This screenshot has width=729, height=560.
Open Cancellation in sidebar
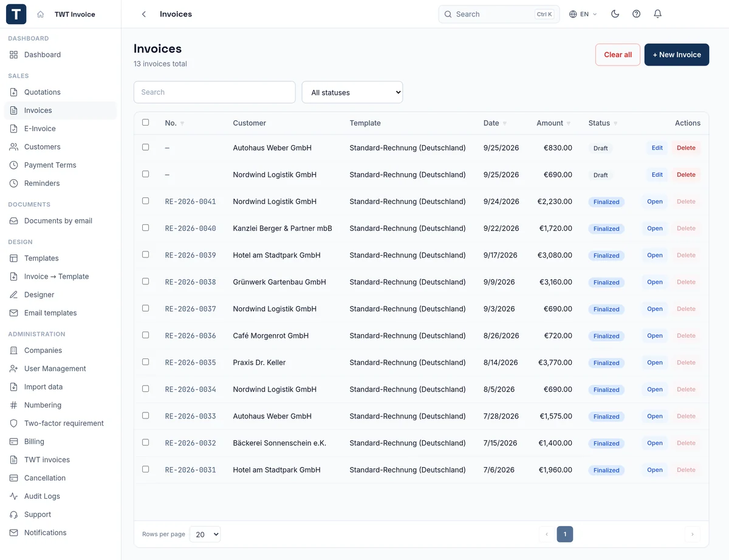[61, 478]
